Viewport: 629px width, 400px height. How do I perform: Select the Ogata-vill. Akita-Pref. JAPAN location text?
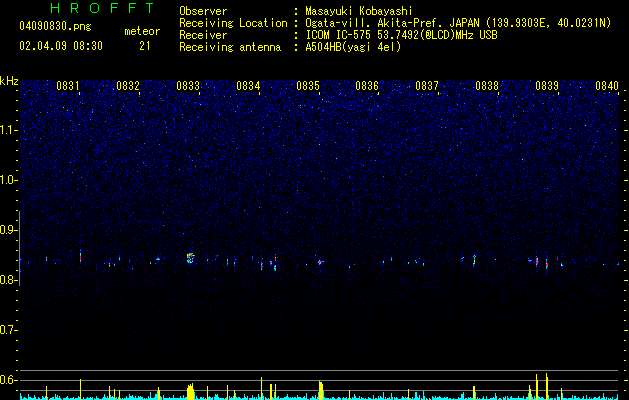point(458,23)
